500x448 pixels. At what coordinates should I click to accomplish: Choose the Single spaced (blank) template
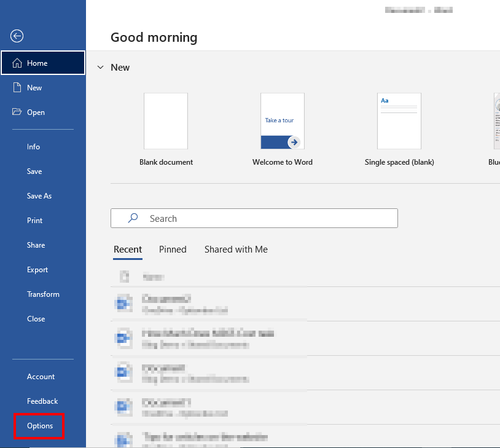399,121
